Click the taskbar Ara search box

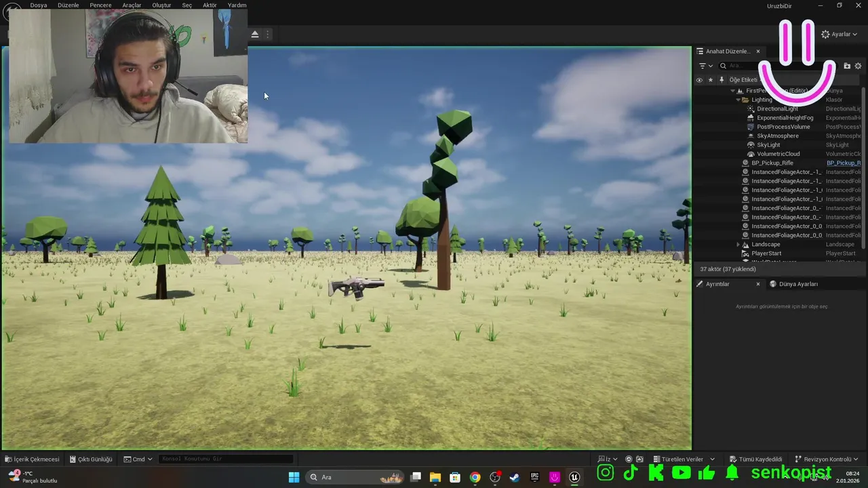tap(355, 477)
